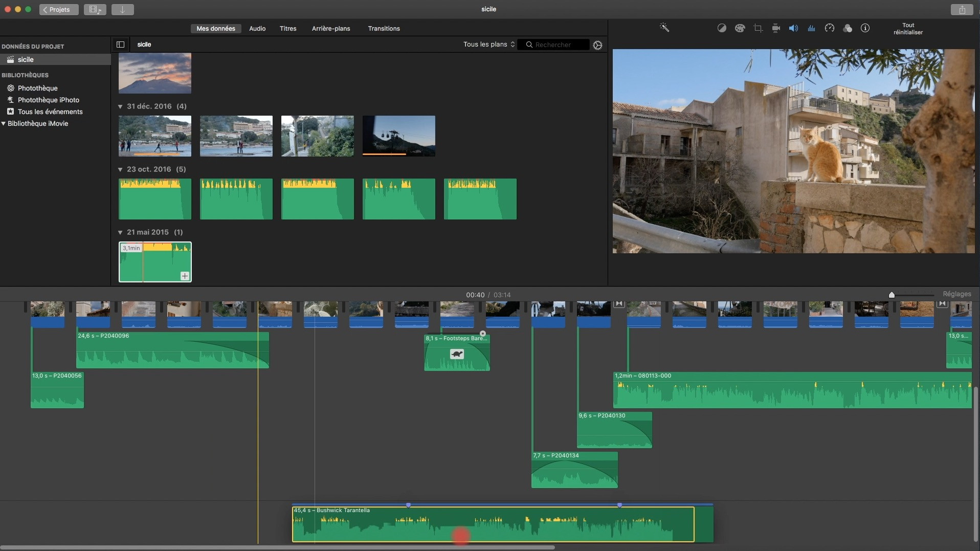
Task: Click the magnifier icon in the search field
Action: pos(529,45)
